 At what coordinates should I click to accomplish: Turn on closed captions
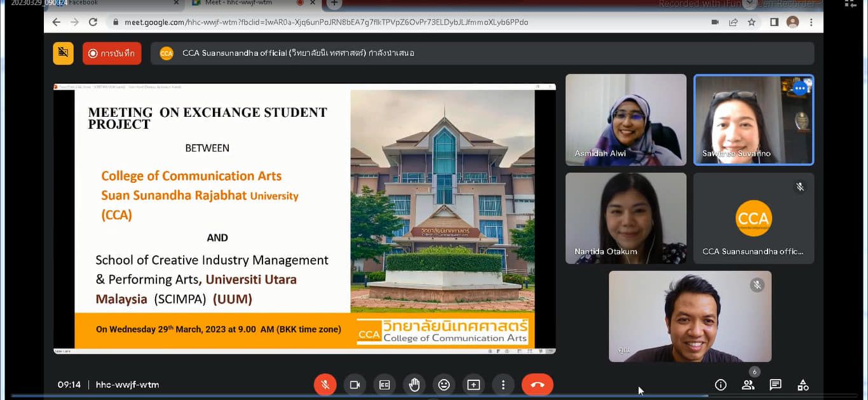pyautogui.click(x=384, y=385)
